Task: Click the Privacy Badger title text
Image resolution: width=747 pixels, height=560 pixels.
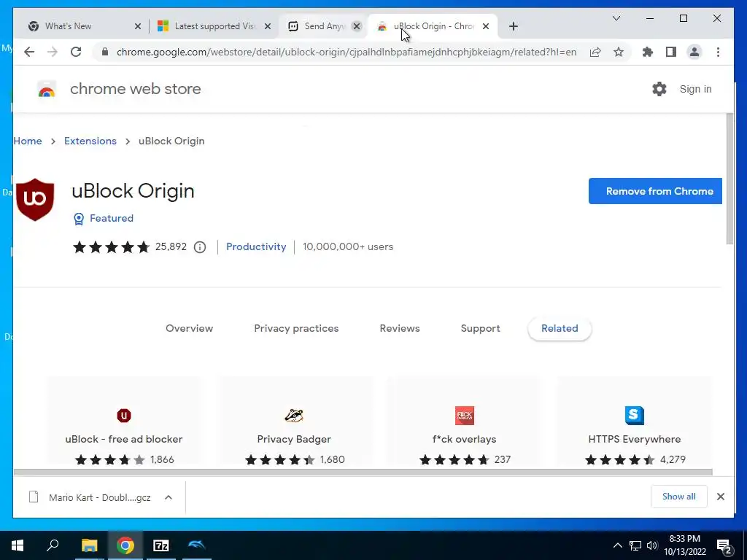Action: (x=294, y=439)
